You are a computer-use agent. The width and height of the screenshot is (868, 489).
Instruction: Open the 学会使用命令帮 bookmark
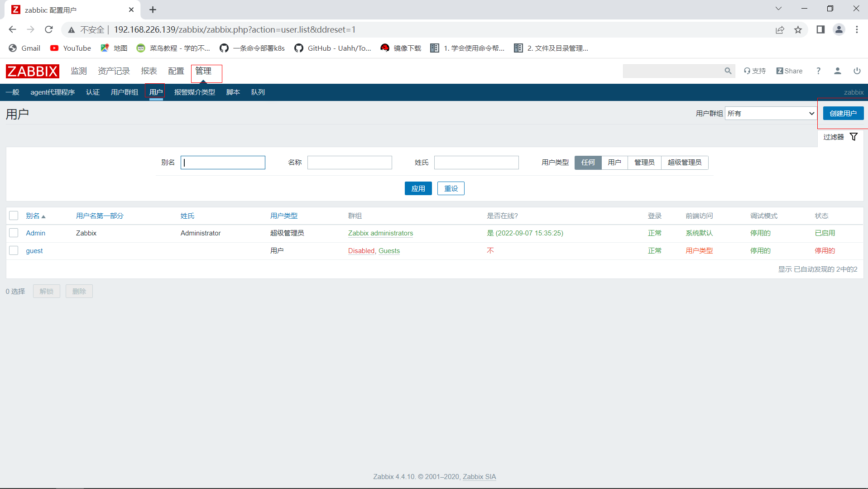click(467, 48)
